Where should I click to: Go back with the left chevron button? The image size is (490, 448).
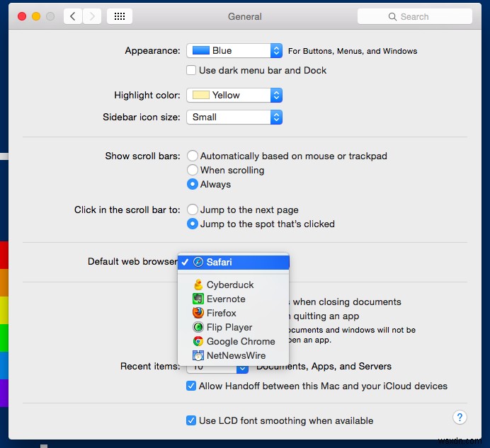click(73, 16)
